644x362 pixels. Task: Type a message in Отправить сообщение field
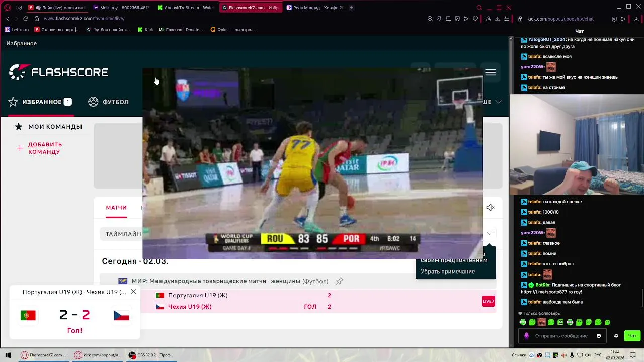point(561,336)
